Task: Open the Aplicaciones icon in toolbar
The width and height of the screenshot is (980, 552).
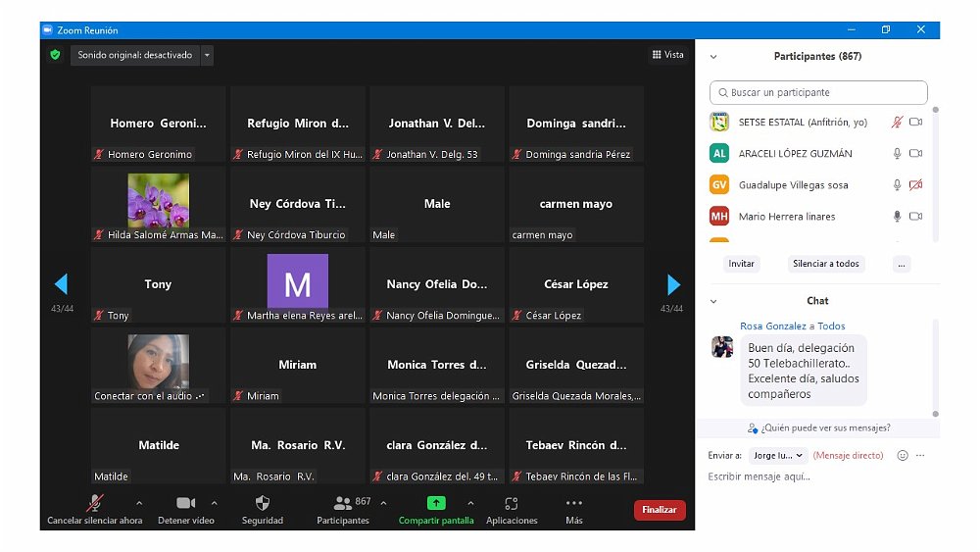Action: (x=511, y=503)
